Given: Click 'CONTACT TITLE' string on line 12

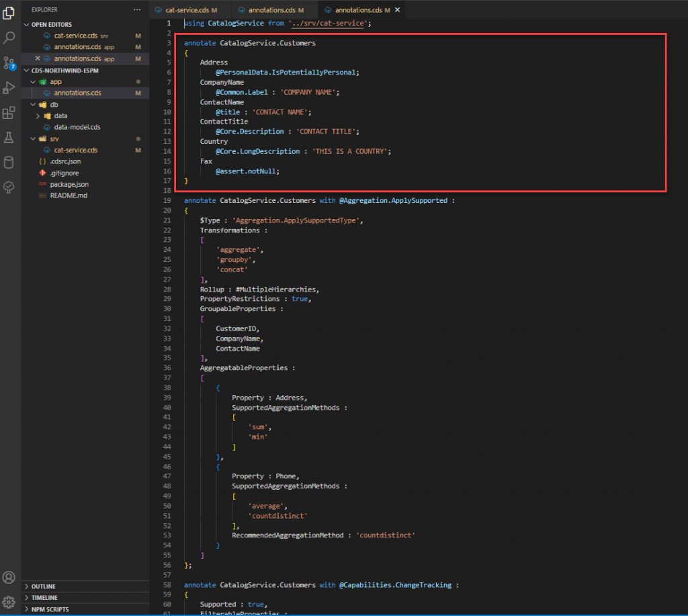Looking at the screenshot, I should pyautogui.click(x=326, y=132).
